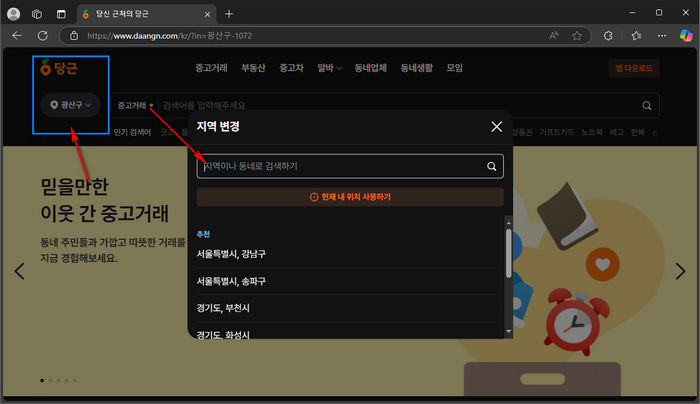This screenshot has width=700, height=404.
Task: Show the previous banner slide
Action: click(x=20, y=271)
